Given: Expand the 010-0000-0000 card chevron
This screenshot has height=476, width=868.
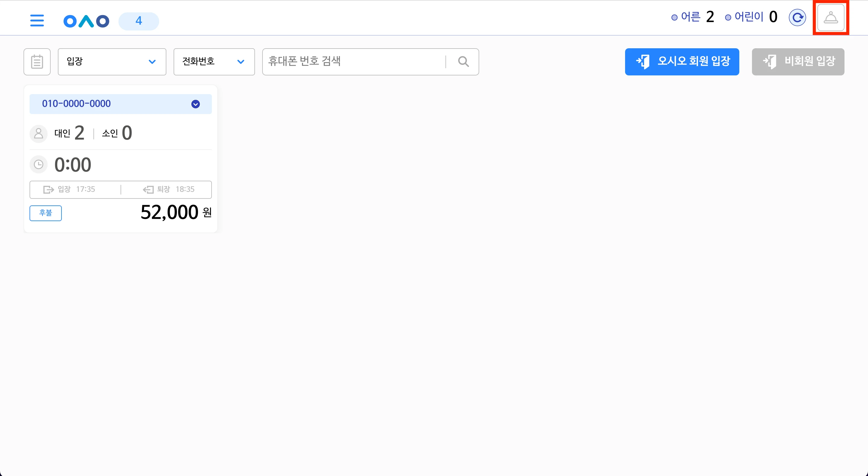Looking at the screenshot, I should pyautogui.click(x=195, y=104).
